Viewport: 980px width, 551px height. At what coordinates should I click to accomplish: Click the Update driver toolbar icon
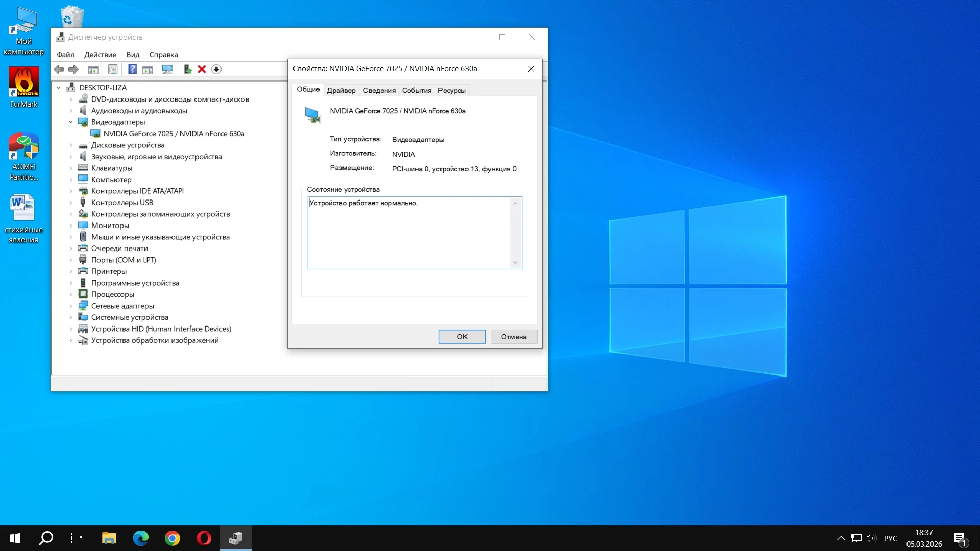187,69
